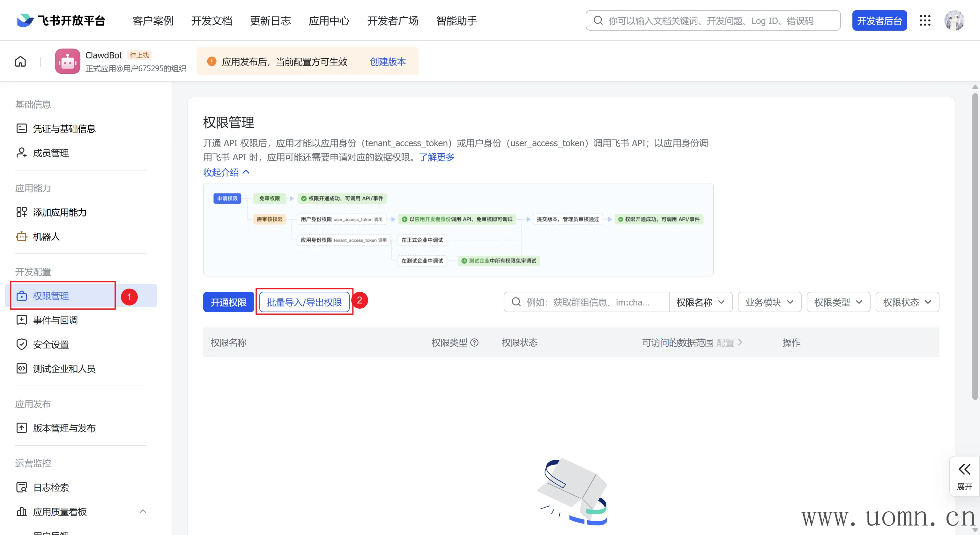980x535 pixels.
Task: Click the 展开 double-arrow panel icon
Action: coord(964,470)
